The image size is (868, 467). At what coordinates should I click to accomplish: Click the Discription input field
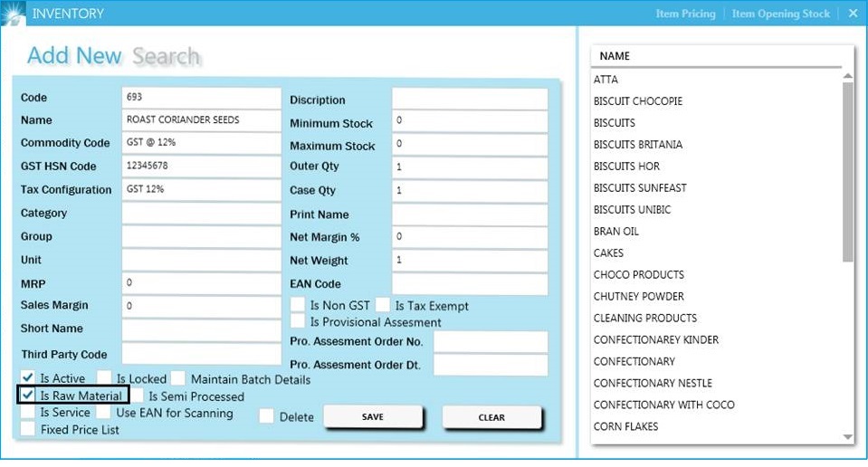pos(470,99)
